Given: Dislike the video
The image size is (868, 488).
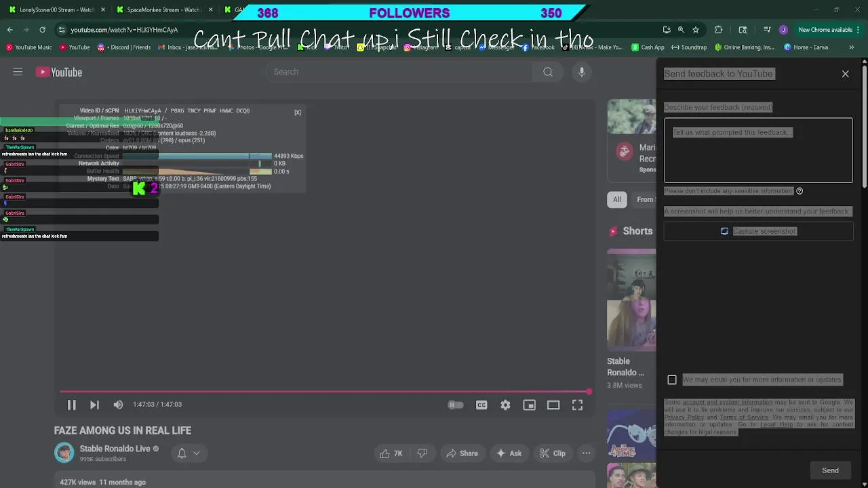Looking at the screenshot, I should pyautogui.click(x=422, y=453).
